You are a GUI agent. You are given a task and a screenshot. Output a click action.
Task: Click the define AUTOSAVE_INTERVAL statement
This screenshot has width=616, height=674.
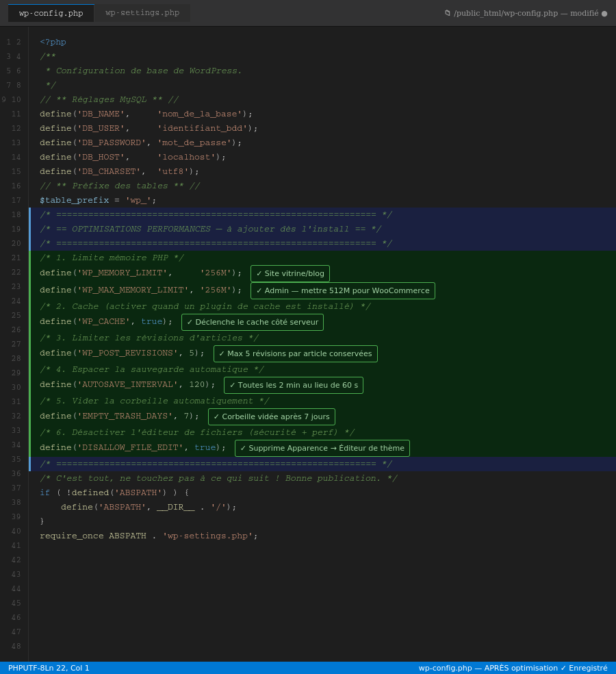click(127, 384)
